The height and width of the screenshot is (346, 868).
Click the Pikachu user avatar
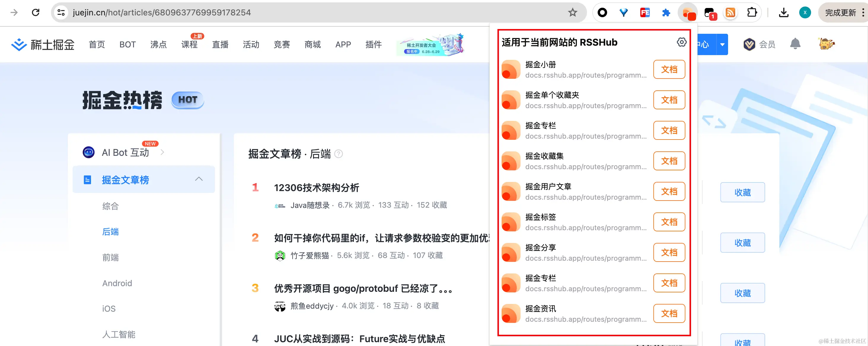pyautogui.click(x=826, y=44)
